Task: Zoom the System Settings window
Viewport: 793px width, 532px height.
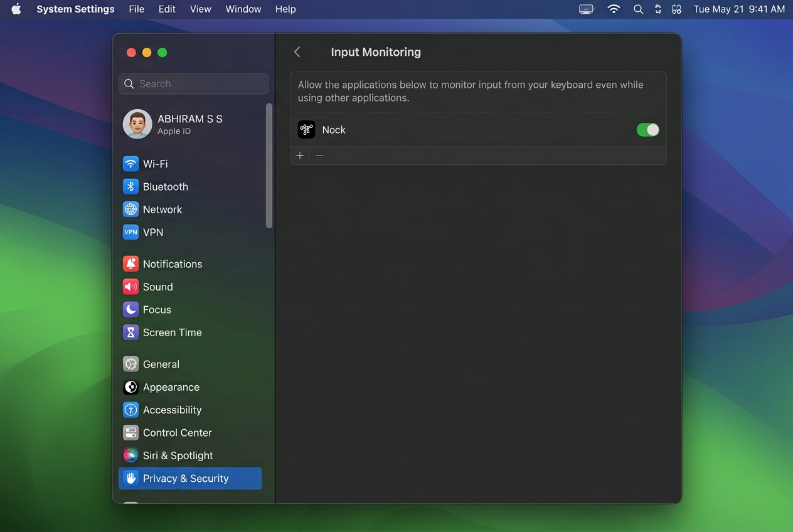Action: [x=162, y=53]
